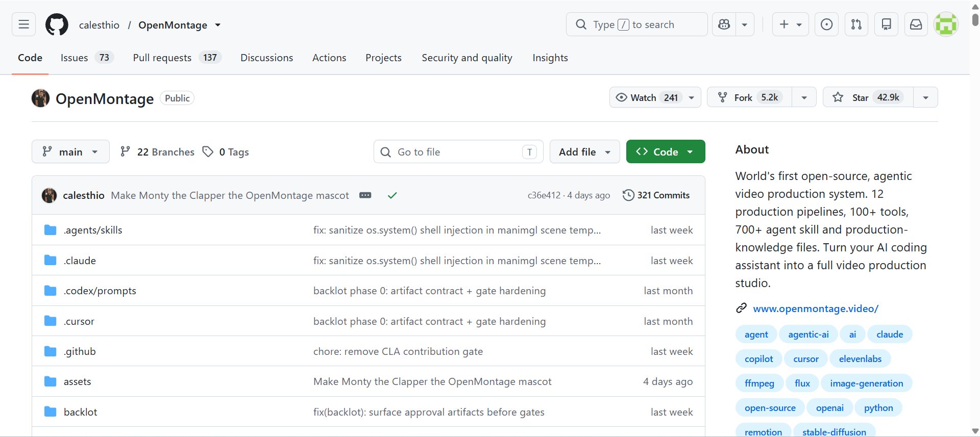
Task: Select the claude topic tag
Action: pos(890,335)
